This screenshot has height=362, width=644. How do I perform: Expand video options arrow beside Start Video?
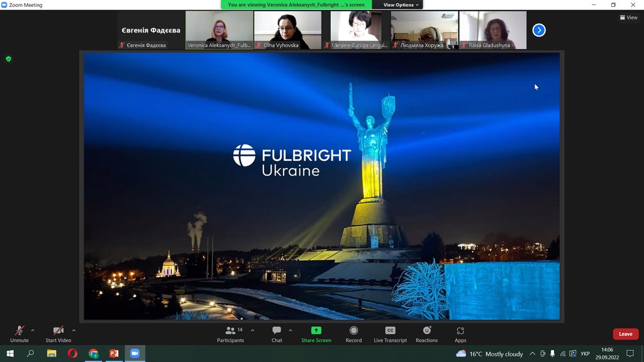click(74, 330)
